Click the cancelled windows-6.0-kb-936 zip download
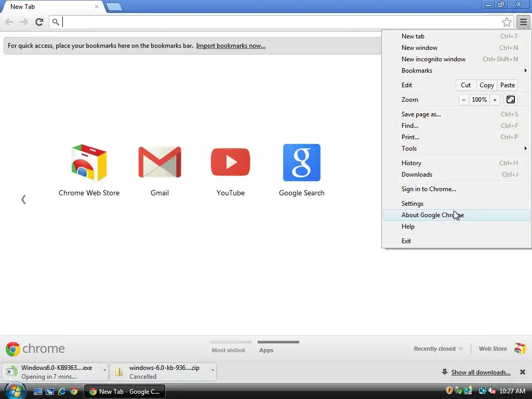Viewport: 532px width, 399px height. tap(160, 372)
